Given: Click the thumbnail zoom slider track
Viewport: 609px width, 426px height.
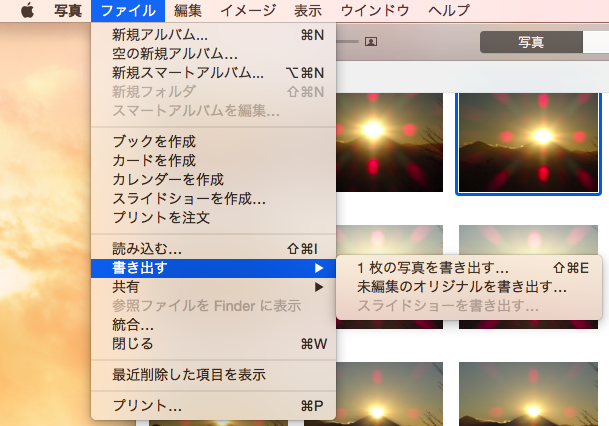Looking at the screenshot, I should pos(348,41).
